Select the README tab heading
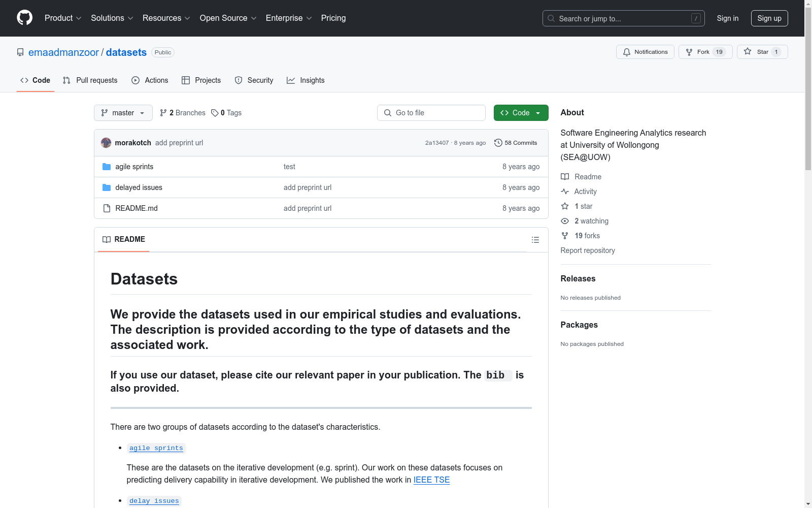The image size is (812, 508). 124,239
